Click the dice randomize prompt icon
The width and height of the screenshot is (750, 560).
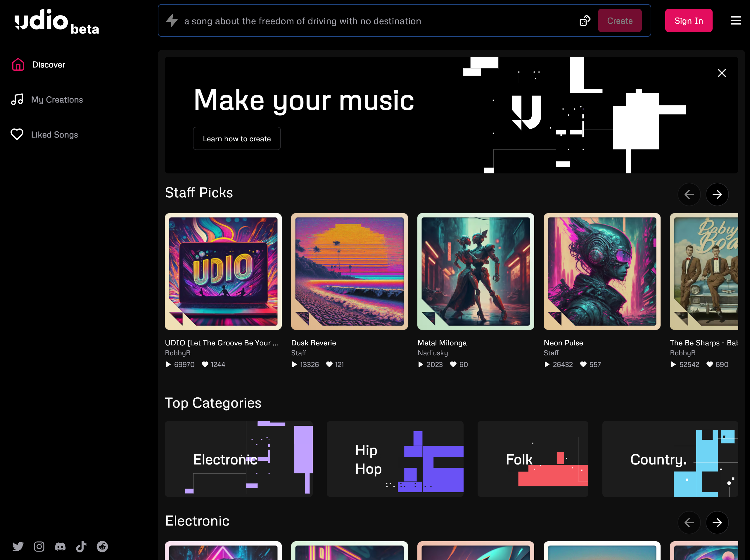(585, 21)
